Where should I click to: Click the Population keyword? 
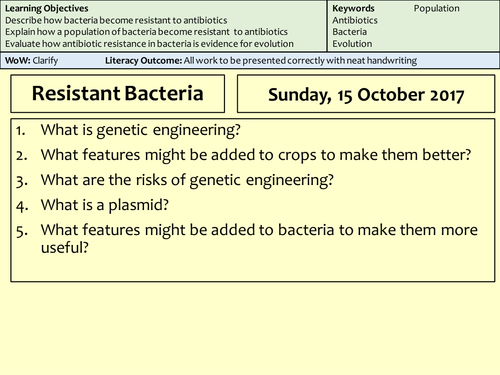pos(437,8)
